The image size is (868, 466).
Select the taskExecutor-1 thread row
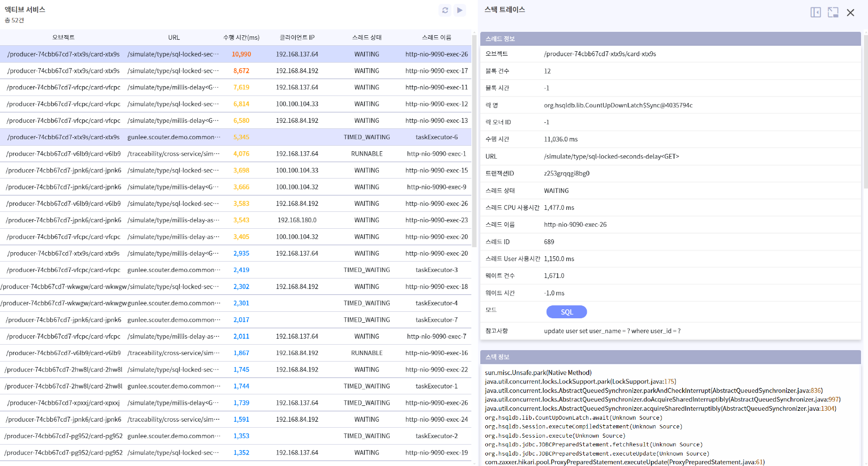tap(235, 386)
